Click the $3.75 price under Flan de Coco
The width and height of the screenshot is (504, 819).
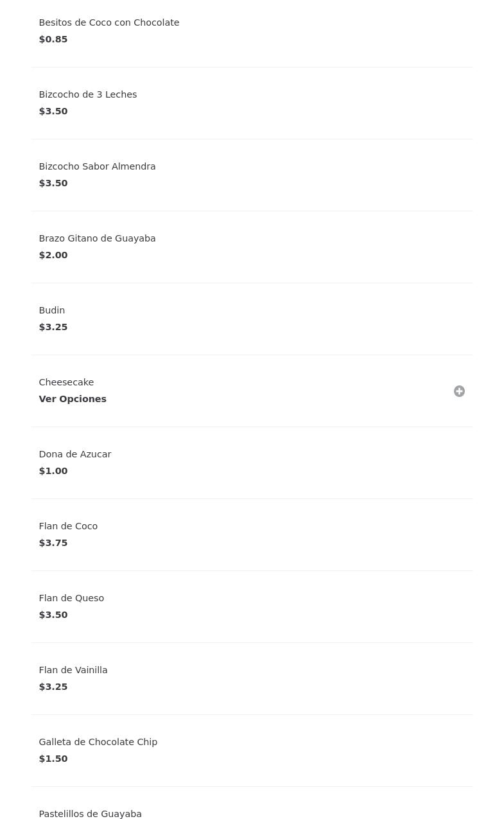[x=53, y=543]
